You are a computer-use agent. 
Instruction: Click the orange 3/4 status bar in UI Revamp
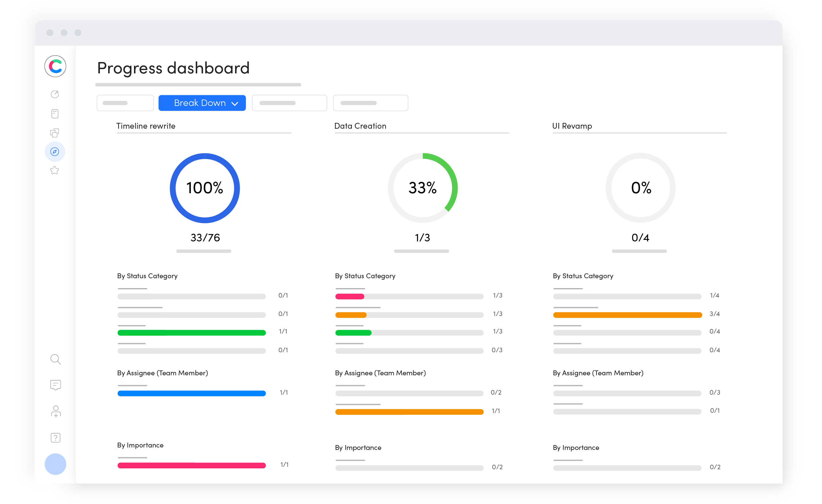pos(627,315)
